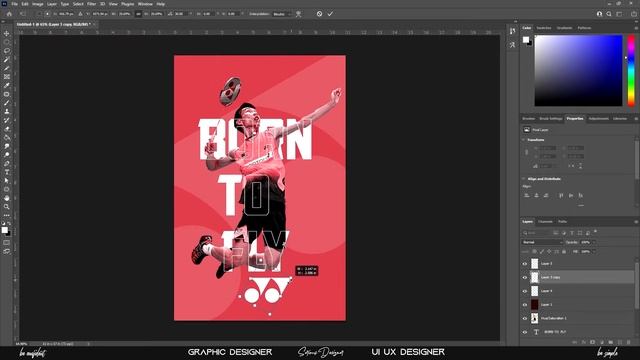Switch to the Swatches tab
The width and height of the screenshot is (640, 360).
click(x=544, y=28)
